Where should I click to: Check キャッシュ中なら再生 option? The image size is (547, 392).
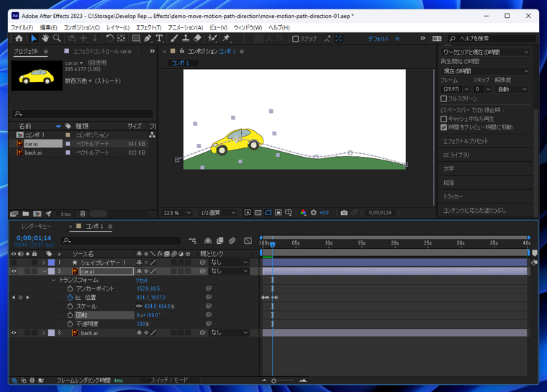(x=444, y=119)
